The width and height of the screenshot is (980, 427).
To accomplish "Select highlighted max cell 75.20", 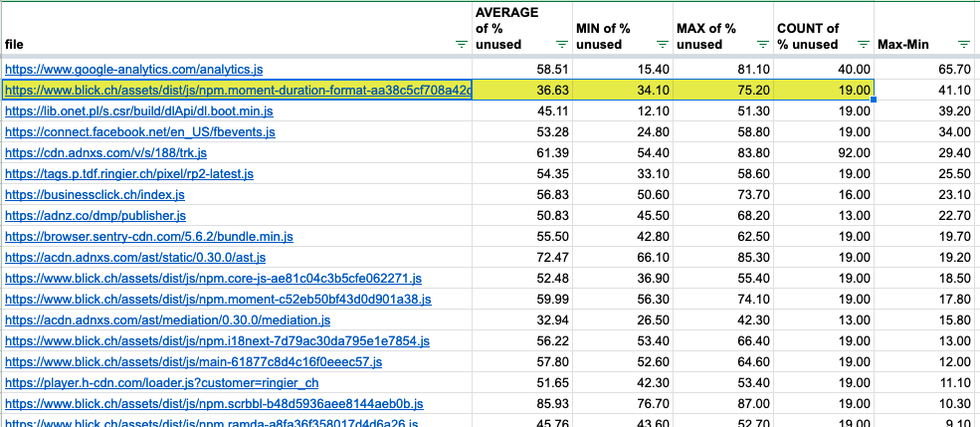I will pos(723,90).
